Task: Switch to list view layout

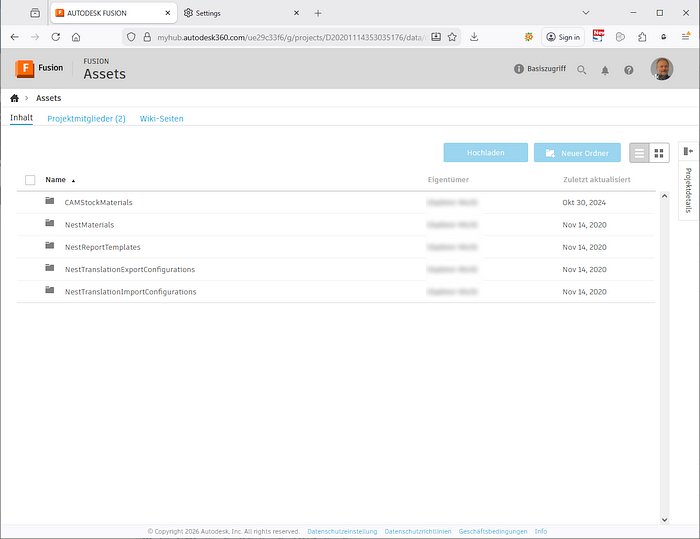Action: (x=639, y=153)
